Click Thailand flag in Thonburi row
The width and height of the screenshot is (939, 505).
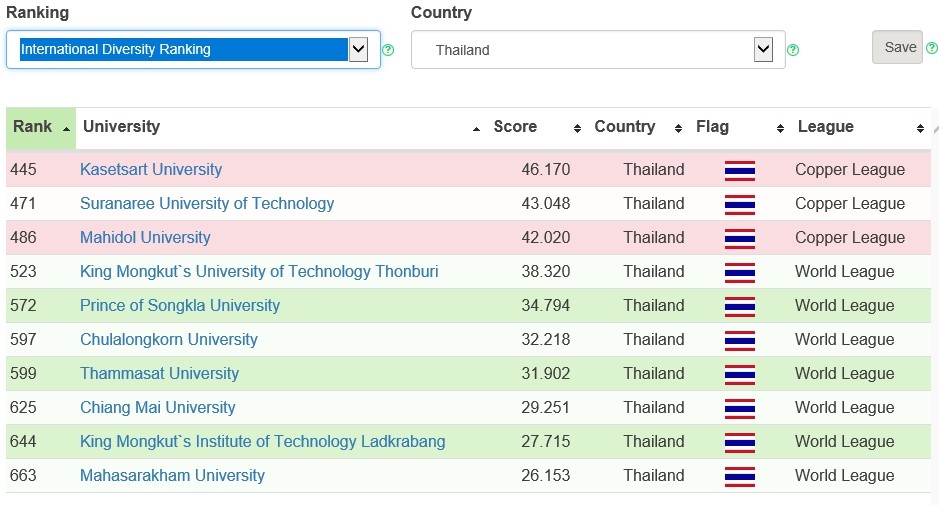(x=740, y=273)
